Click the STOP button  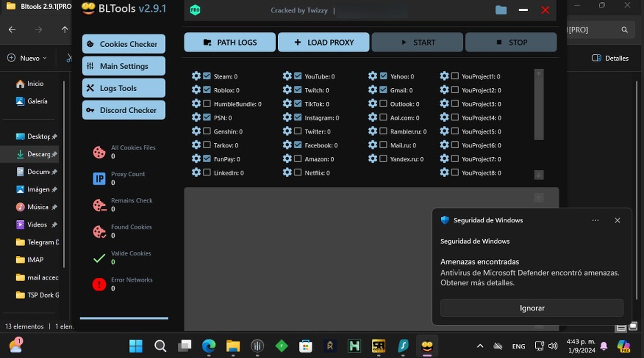[511, 42]
